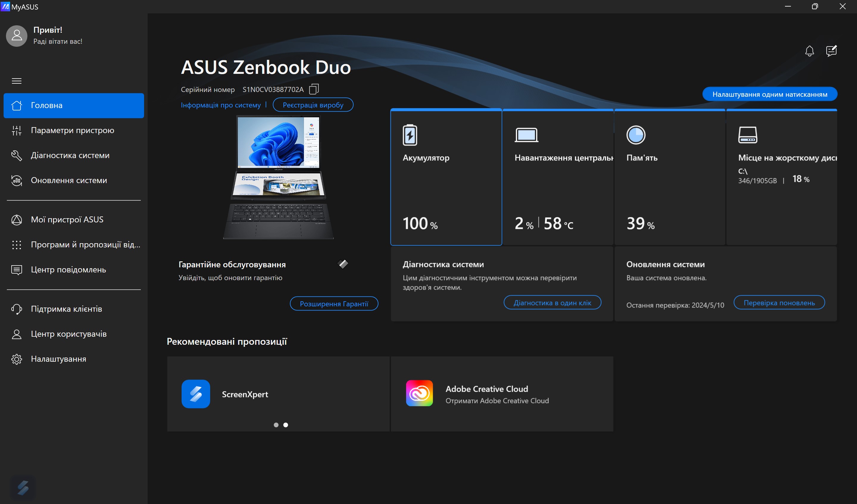This screenshot has width=857, height=504.
Task: Click the feedback icon near the bell
Action: [831, 51]
